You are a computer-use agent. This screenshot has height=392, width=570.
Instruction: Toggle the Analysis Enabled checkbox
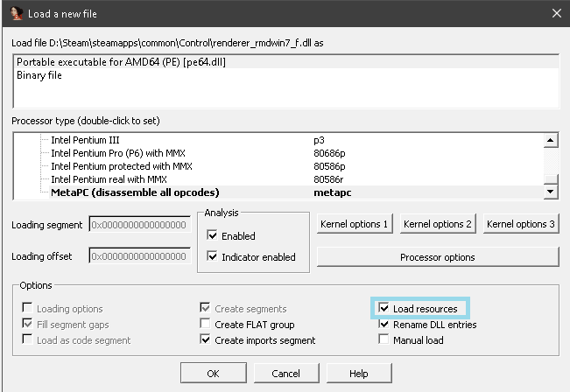point(212,235)
